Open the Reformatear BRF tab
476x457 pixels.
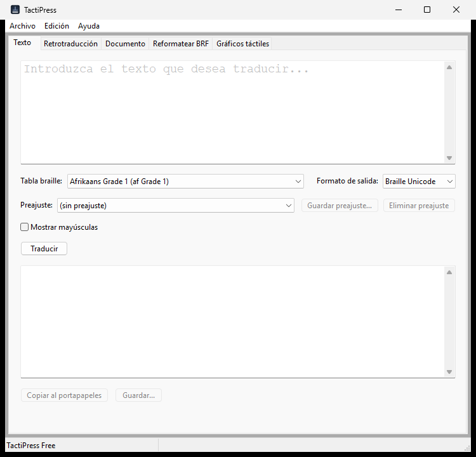pos(181,44)
